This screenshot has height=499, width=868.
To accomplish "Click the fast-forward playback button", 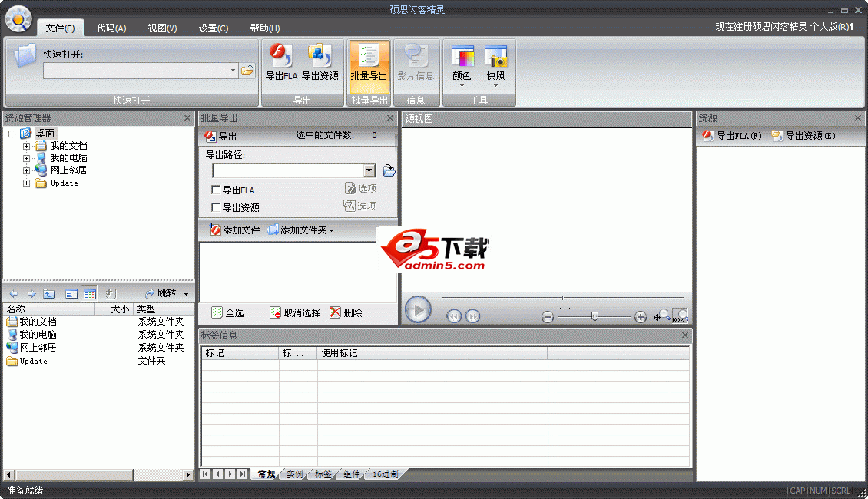I will 472,316.
